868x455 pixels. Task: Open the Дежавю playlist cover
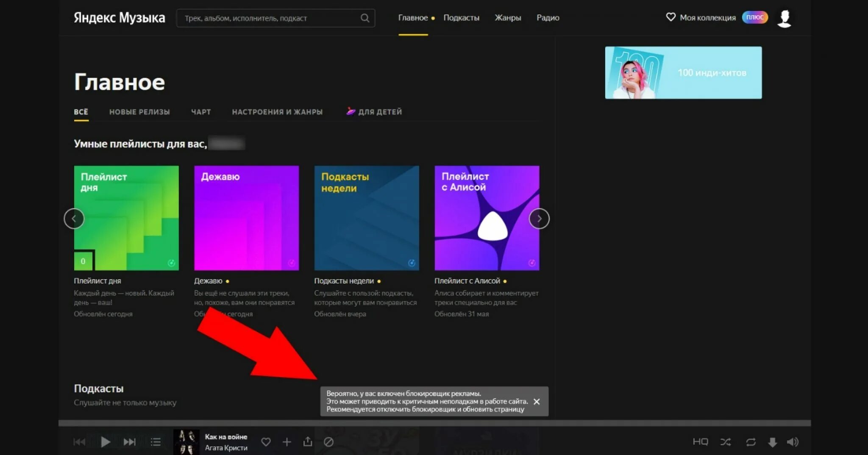pyautogui.click(x=246, y=218)
